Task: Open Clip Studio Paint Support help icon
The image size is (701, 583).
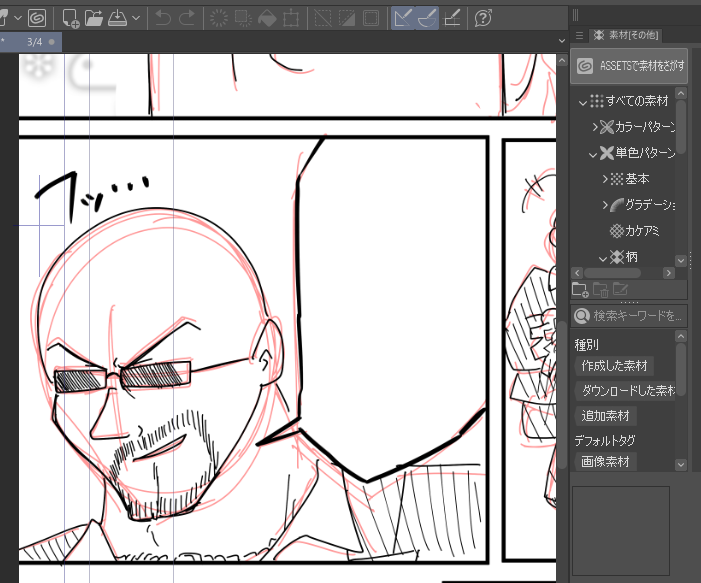Action: coord(483,18)
